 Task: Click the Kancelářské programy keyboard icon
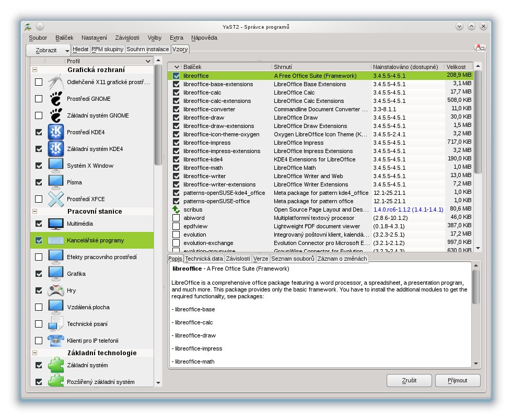point(56,240)
